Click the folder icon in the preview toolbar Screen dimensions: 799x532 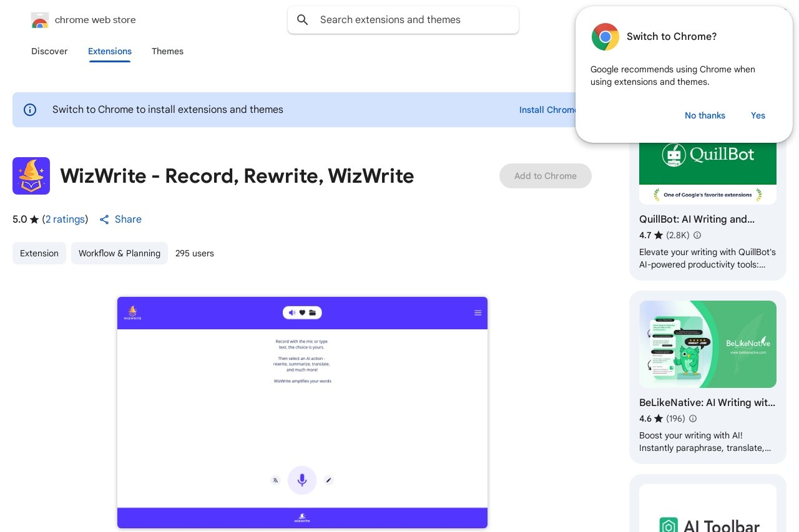pos(312,312)
